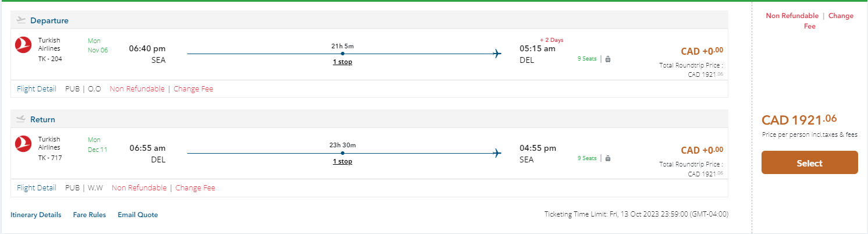The width and height of the screenshot is (868, 234).
Task: Click the Email Quote link
Action: click(137, 215)
